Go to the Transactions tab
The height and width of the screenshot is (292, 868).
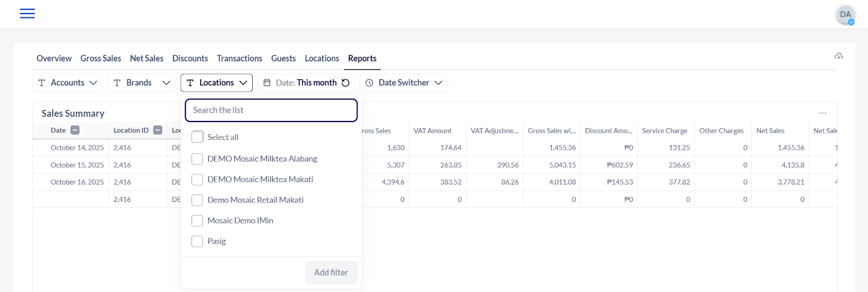(x=239, y=58)
